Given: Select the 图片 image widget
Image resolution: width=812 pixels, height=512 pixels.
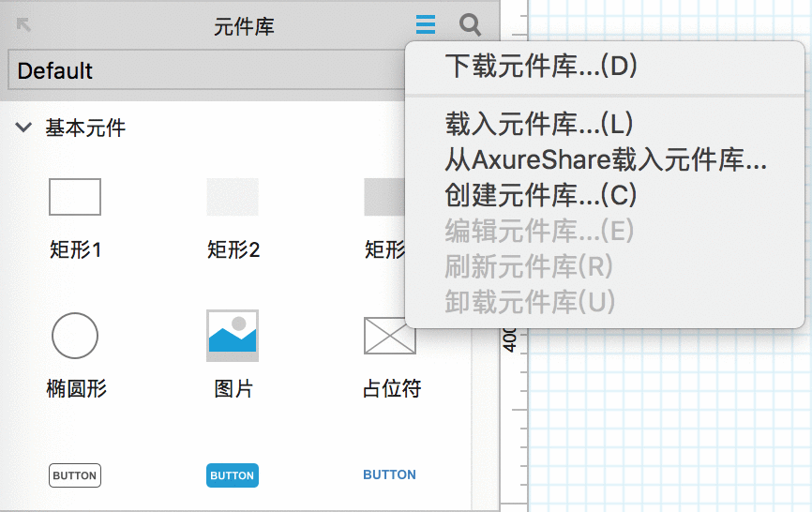Looking at the screenshot, I should click(233, 336).
